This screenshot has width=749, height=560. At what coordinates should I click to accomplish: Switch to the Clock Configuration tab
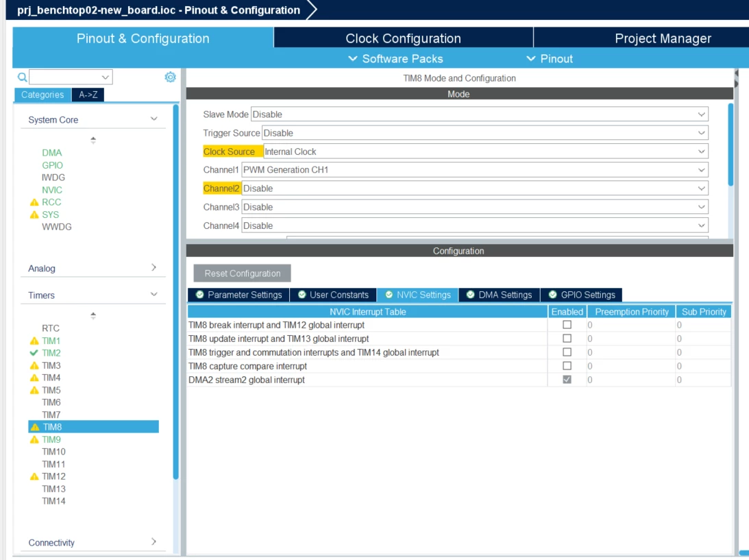click(403, 38)
